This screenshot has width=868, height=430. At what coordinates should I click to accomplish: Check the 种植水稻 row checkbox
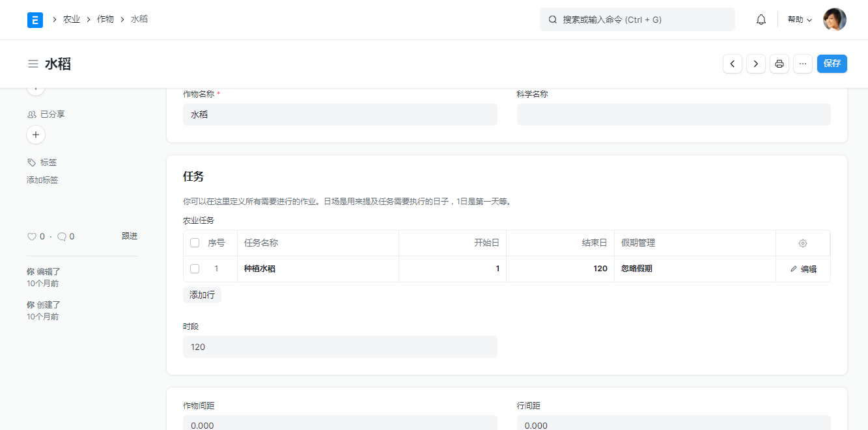pos(195,269)
